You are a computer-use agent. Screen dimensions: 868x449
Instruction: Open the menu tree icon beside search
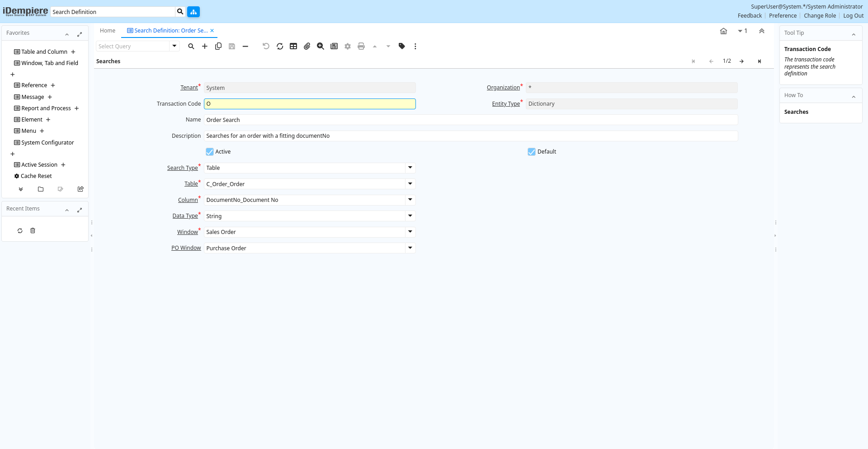tap(193, 12)
